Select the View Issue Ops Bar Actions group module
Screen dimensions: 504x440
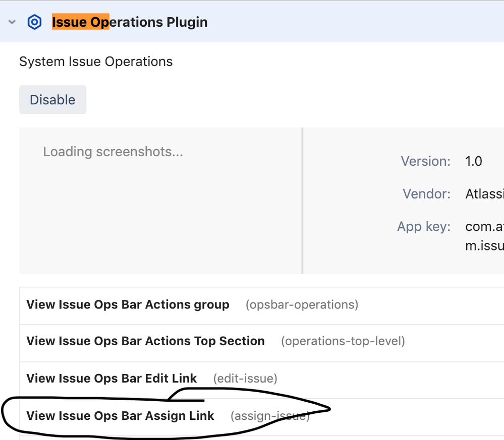[x=128, y=304]
